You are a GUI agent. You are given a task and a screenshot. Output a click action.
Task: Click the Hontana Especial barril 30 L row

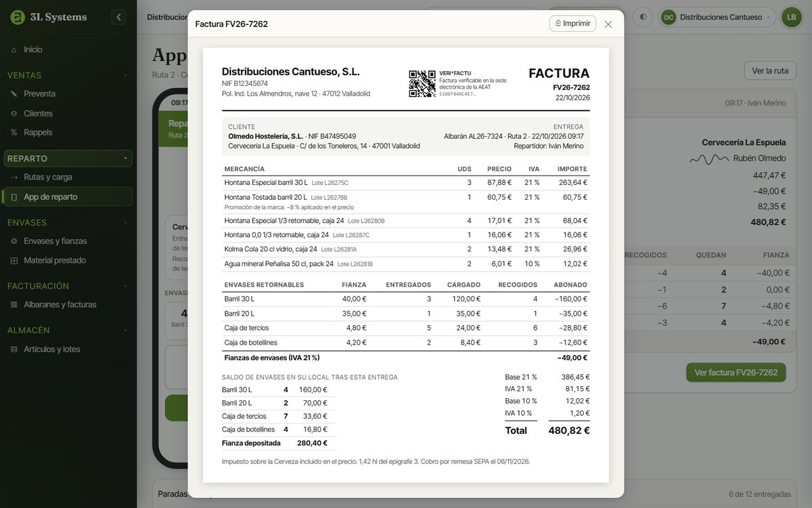pos(406,183)
